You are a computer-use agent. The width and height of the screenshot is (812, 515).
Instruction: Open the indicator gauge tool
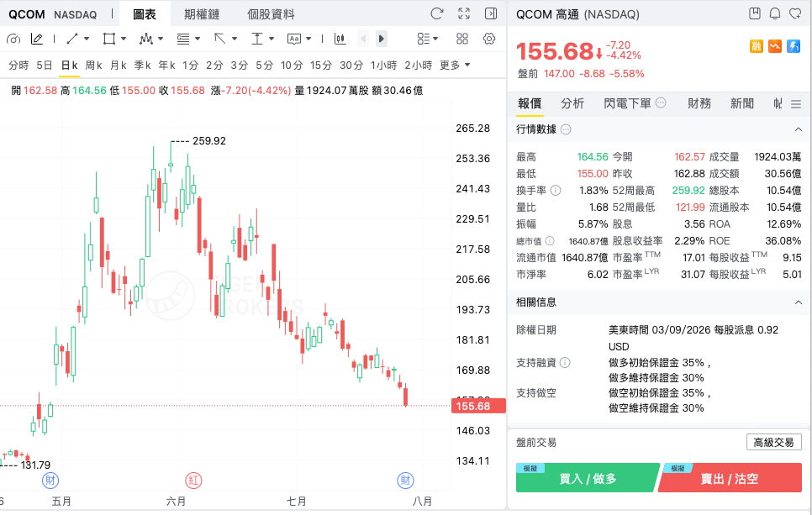[x=13, y=39]
